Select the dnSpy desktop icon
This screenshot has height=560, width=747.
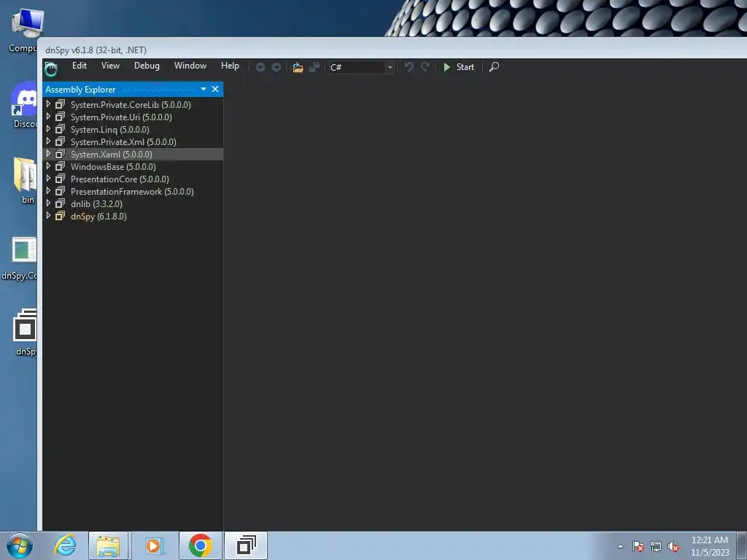coord(25,332)
